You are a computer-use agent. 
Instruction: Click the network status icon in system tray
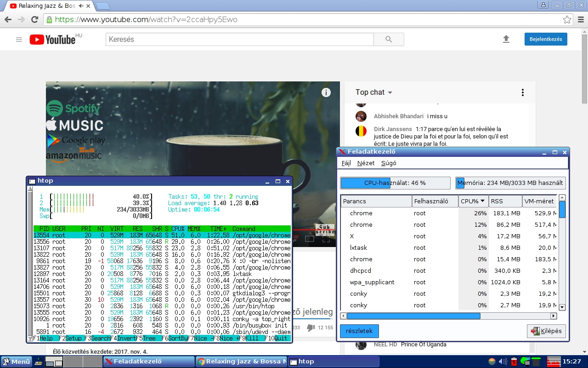pyautogui.click(x=526, y=362)
